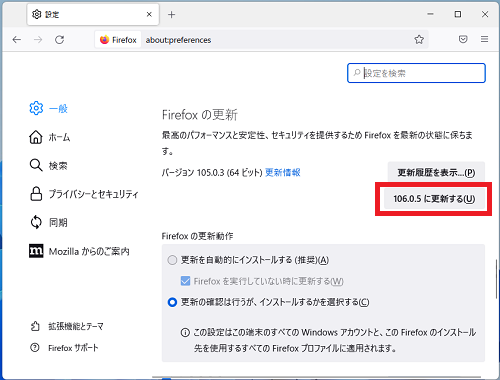500x380 pixels.
Task: Click 更新履歴を表示...(P) button
Action: [436, 172]
